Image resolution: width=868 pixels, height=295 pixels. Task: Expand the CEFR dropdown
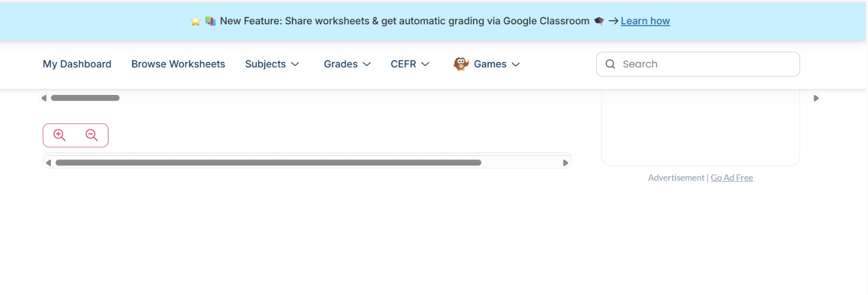[410, 64]
